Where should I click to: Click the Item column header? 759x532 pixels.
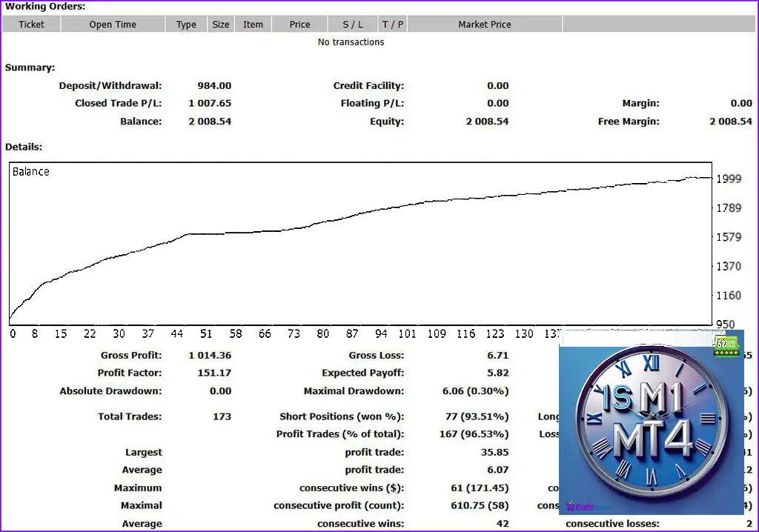(253, 24)
